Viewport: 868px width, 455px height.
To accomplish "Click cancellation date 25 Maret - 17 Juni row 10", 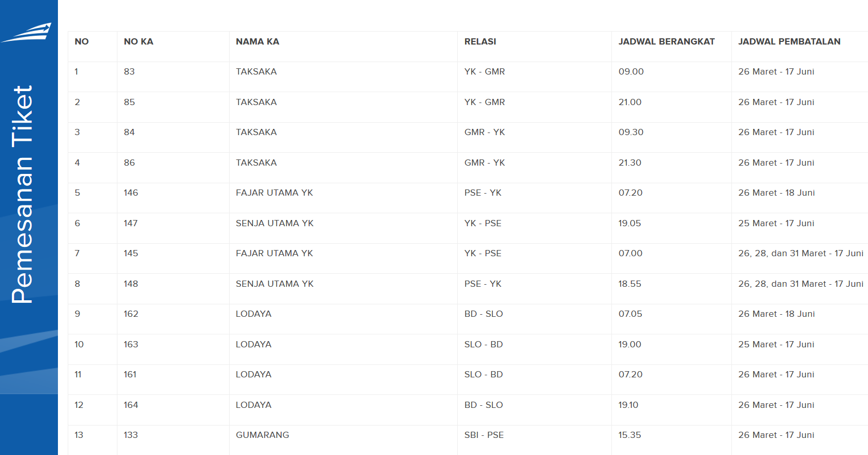I will (776, 344).
